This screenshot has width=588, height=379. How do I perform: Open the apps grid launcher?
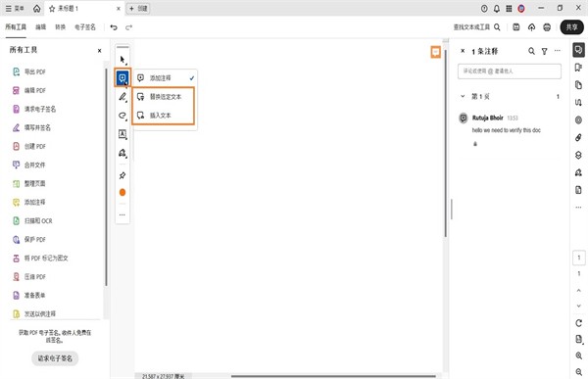(x=509, y=8)
